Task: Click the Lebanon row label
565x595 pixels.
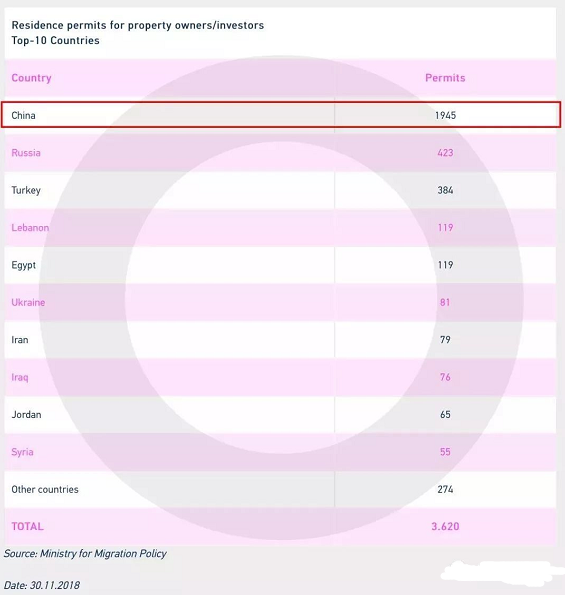Action: click(x=30, y=228)
